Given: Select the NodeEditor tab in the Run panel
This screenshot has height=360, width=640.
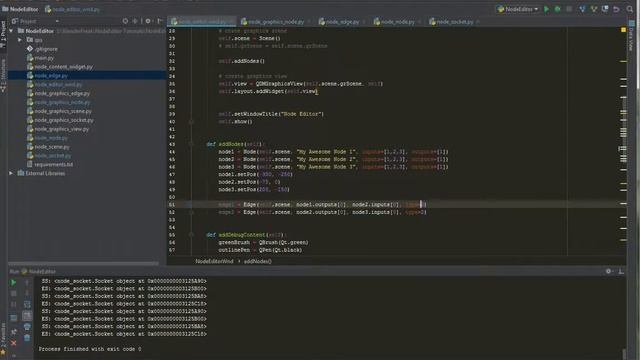Looking at the screenshot, I should click(x=39, y=271).
